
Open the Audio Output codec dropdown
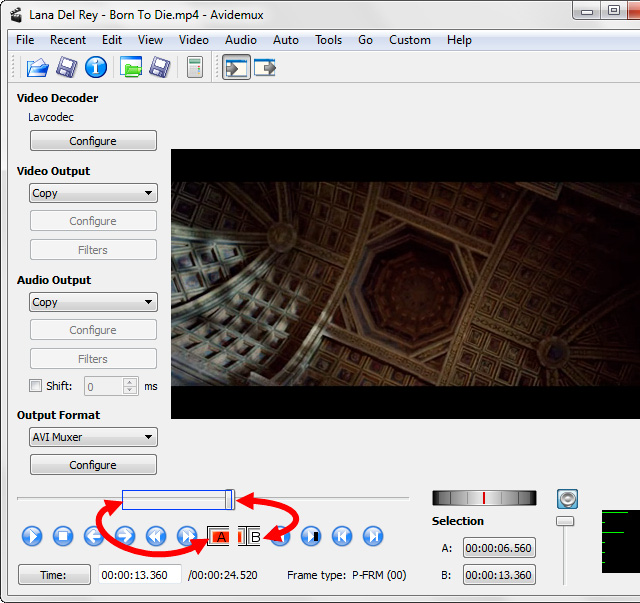pyautogui.click(x=93, y=302)
